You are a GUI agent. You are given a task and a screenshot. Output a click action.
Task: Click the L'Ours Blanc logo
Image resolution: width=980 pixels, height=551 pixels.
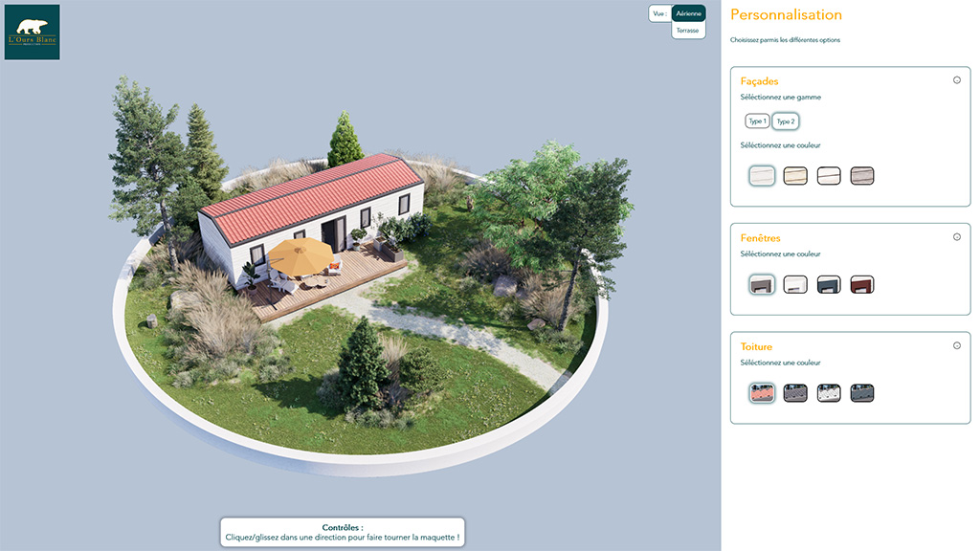pos(33,33)
